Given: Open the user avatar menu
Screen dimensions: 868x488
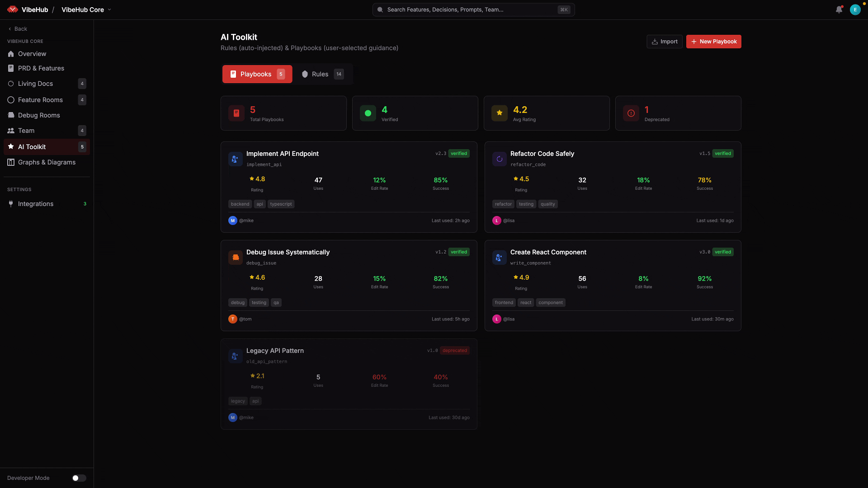Looking at the screenshot, I should [855, 9].
